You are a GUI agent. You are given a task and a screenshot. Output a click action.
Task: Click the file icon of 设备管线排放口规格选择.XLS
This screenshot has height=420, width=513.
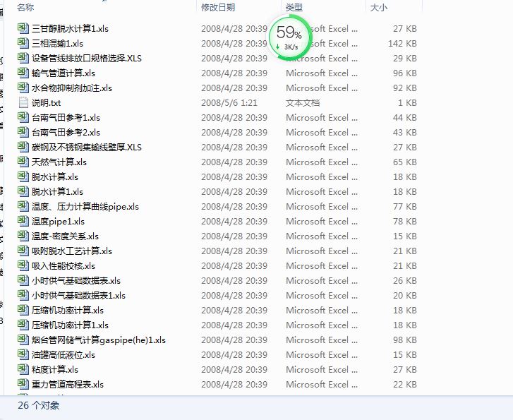23,58
